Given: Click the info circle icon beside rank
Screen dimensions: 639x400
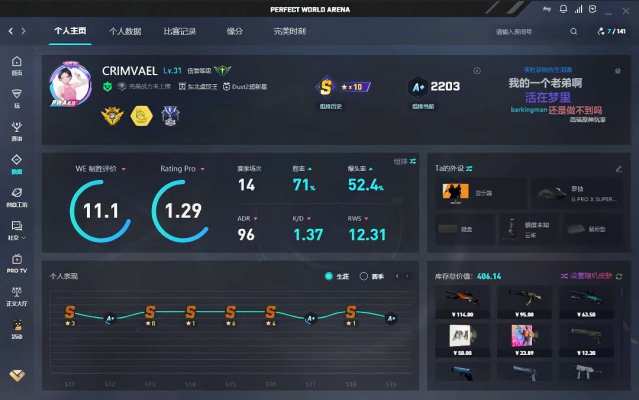Looking at the screenshot, I should (477, 71).
